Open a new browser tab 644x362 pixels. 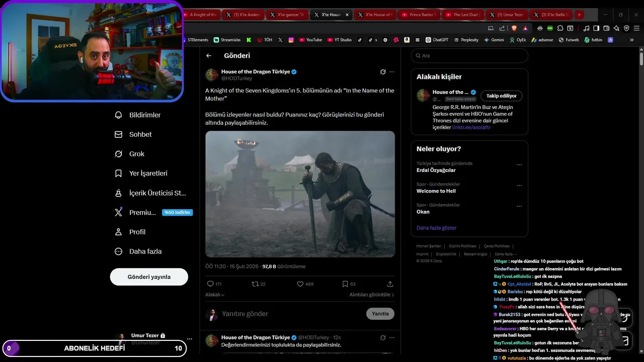click(579, 15)
